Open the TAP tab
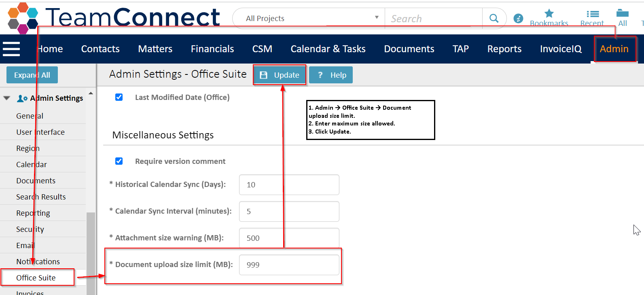644x295 pixels. pos(461,49)
